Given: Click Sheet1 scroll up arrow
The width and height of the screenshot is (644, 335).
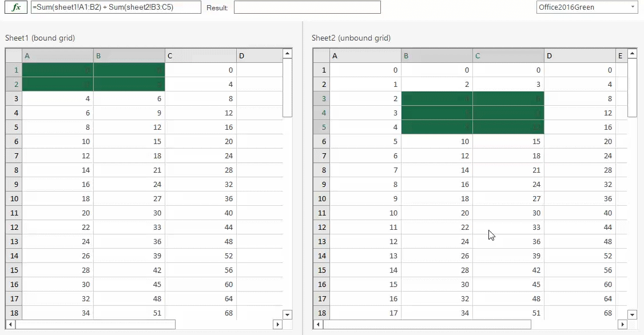Looking at the screenshot, I should click(288, 53).
